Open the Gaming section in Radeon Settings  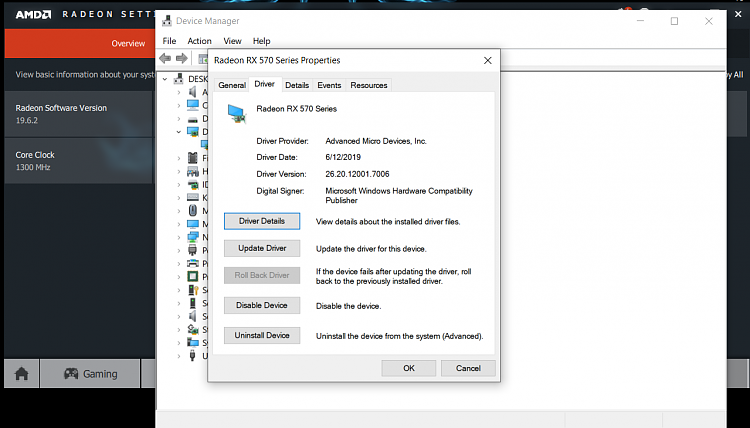(90, 373)
